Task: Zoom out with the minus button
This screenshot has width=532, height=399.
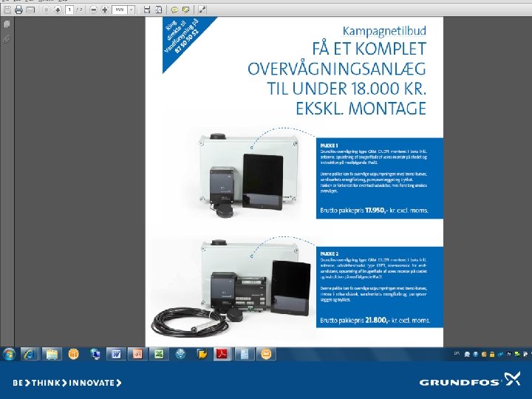Action: pyautogui.click(x=93, y=10)
